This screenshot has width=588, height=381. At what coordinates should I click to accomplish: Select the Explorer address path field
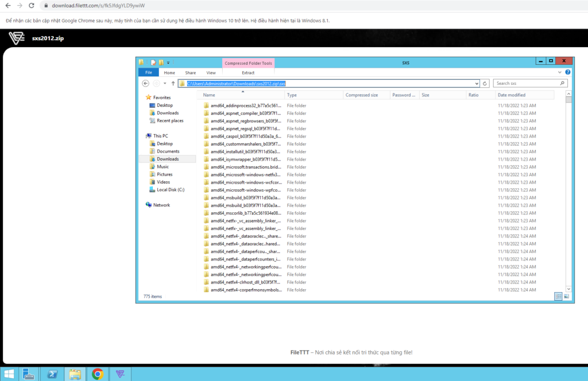click(x=328, y=84)
